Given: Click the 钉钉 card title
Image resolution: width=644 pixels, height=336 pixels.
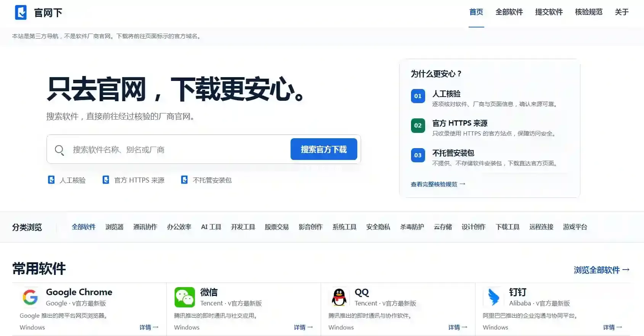Looking at the screenshot, I should pyautogui.click(x=518, y=292).
